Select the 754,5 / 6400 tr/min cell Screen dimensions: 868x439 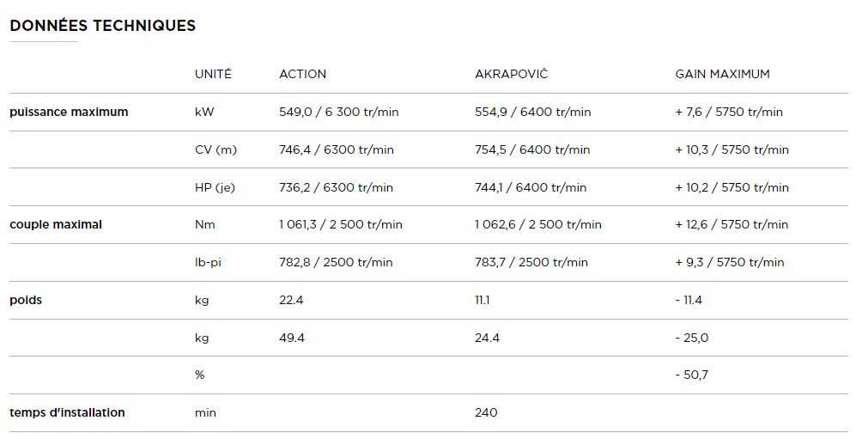point(532,149)
